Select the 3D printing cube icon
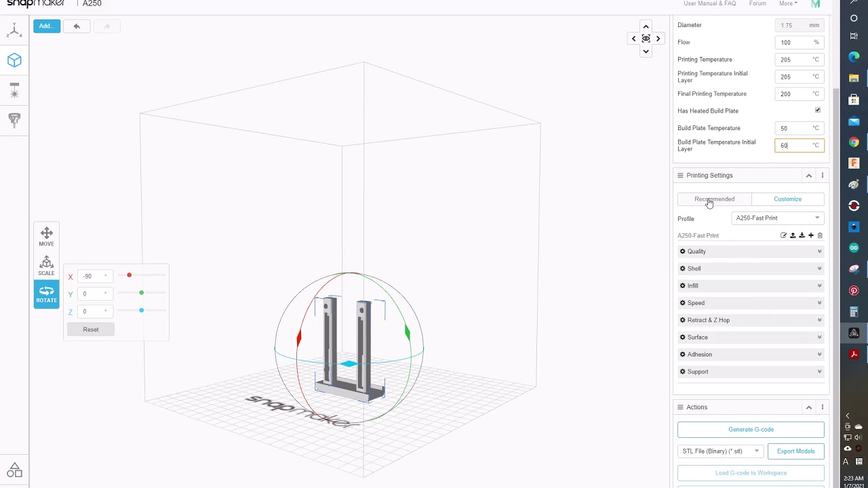The height and width of the screenshot is (488, 868). point(14,60)
